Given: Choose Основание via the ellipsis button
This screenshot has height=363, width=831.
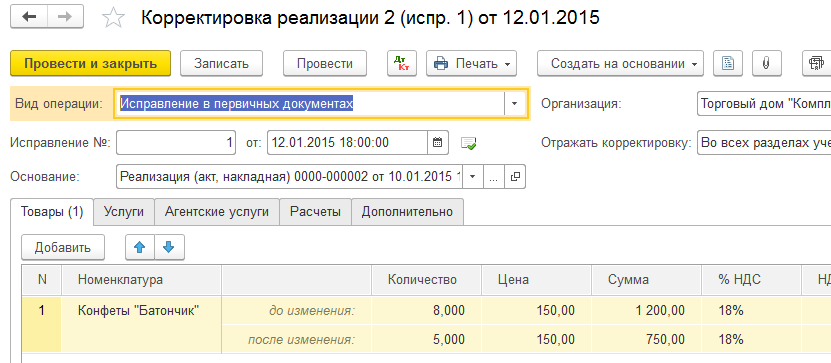Looking at the screenshot, I should [493, 176].
